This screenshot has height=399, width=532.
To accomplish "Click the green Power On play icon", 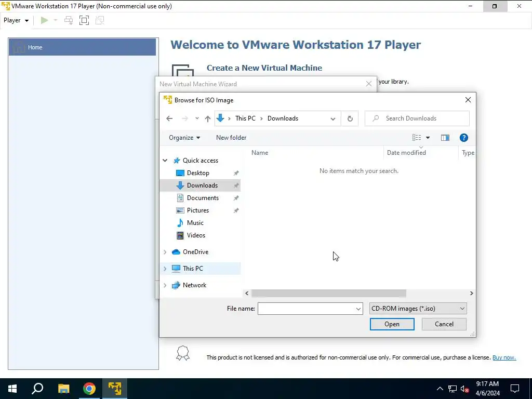I will 45,20.
